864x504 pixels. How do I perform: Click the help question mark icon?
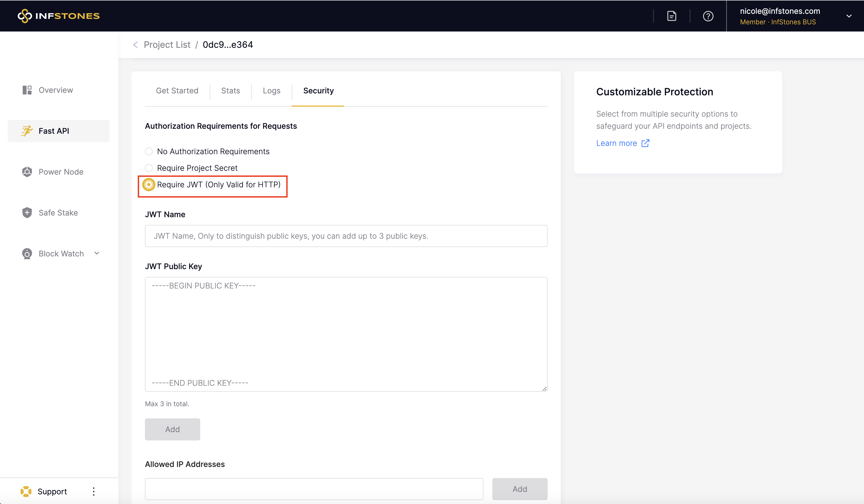coord(708,16)
